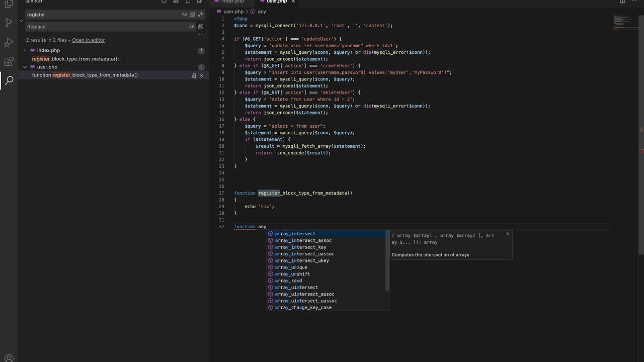
Task: Dismiss the user.php search match
Action: point(201,75)
